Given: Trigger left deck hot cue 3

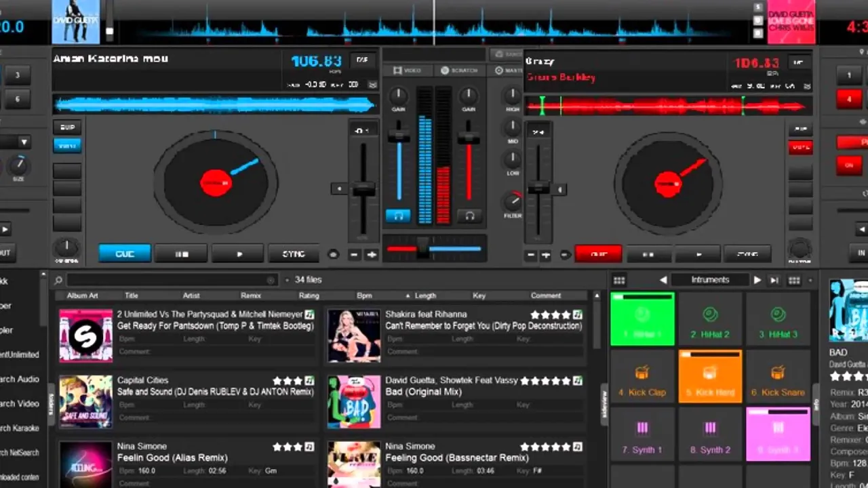Looking at the screenshot, I should [x=18, y=75].
